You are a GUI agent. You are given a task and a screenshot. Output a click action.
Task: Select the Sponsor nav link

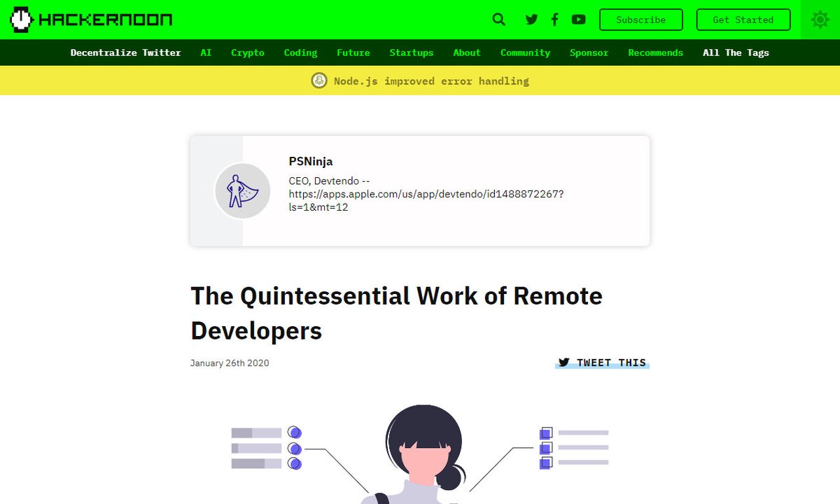[x=589, y=52]
